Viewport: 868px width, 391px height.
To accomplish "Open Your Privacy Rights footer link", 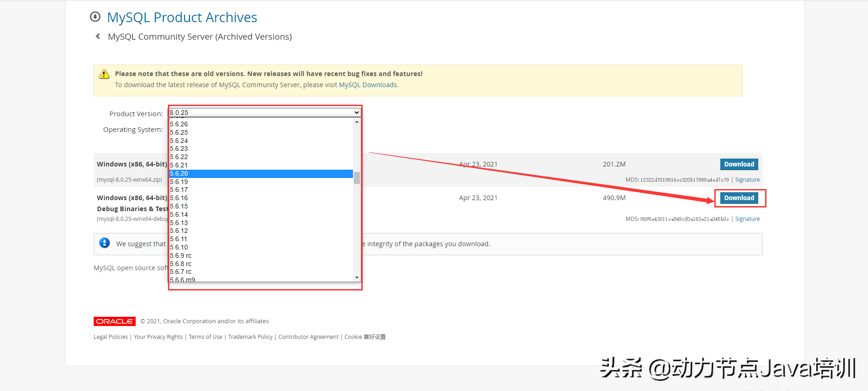I will pyautogui.click(x=158, y=337).
